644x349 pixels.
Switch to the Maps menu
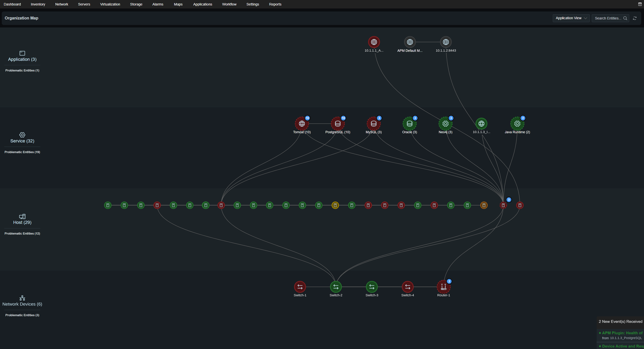(x=178, y=4)
